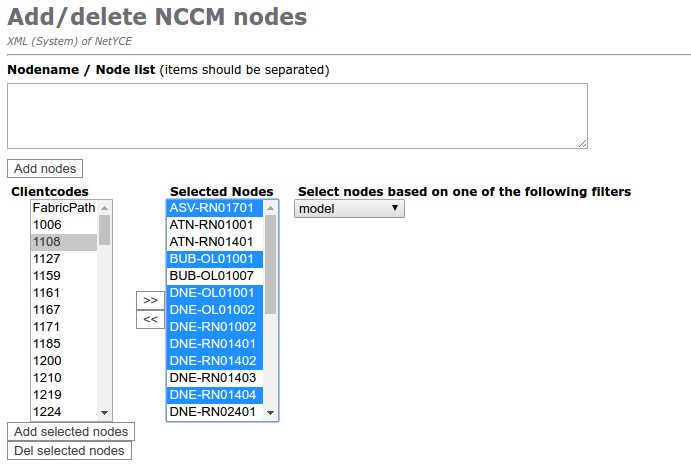Click the '>>' move right button
The width and height of the screenshot is (691, 475).
[150, 300]
